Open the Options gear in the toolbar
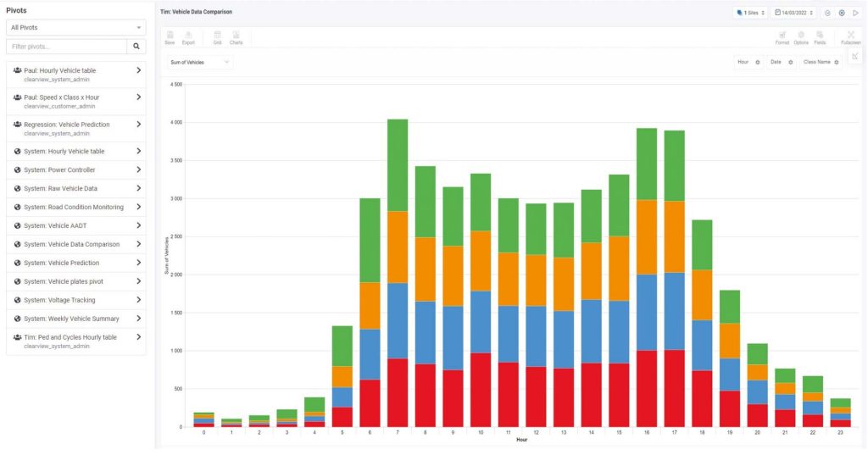Viewport: 868px width, 455px height. coord(801,37)
